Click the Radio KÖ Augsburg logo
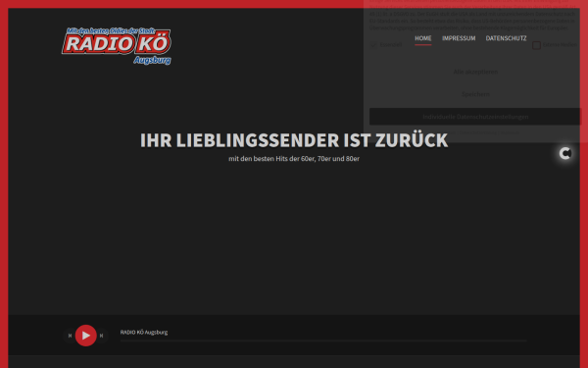588x368 pixels. click(117, 46)
